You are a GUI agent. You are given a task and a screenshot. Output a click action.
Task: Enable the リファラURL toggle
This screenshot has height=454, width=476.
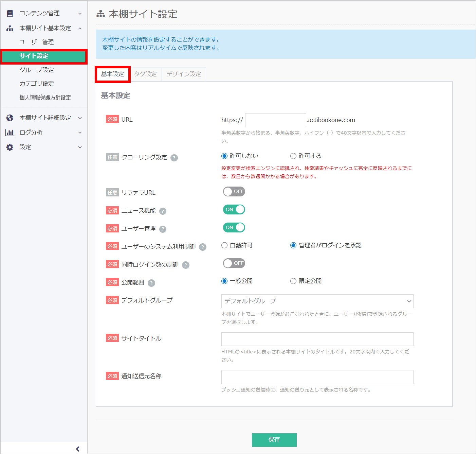234,192
